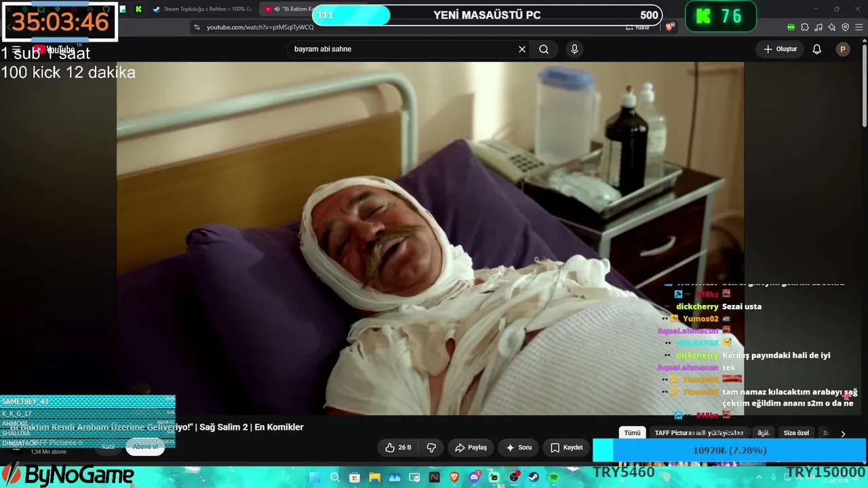This screenshot has width=868, height=488.
Task: Open site information icon in address bar
Action: (x=197, y=27)
